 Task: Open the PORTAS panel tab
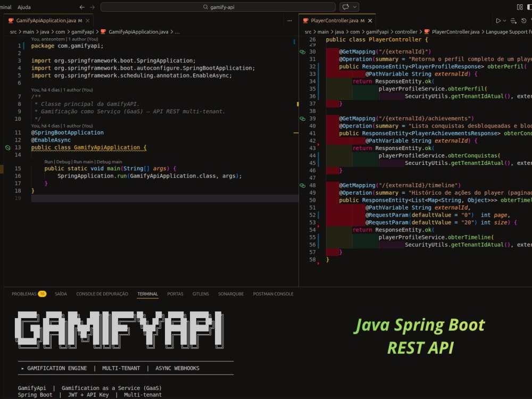(x=175, y=294)
